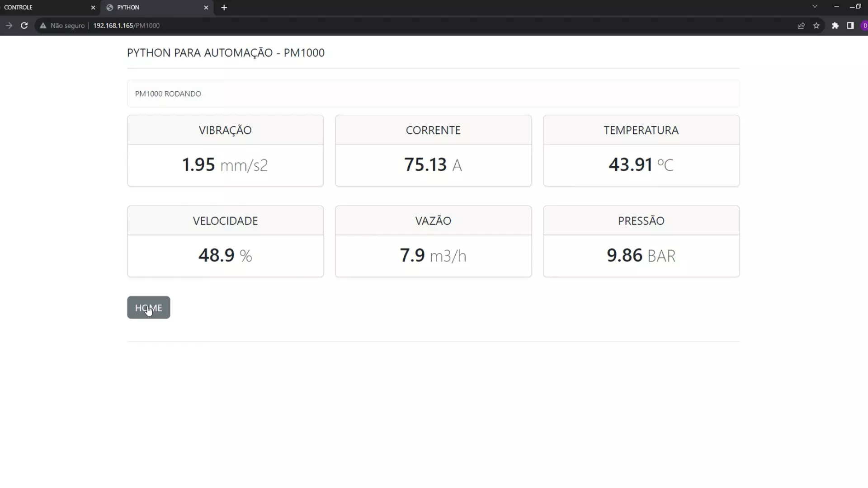
Task: Open site security information dropdown
Action: click(x=62, y=26)
